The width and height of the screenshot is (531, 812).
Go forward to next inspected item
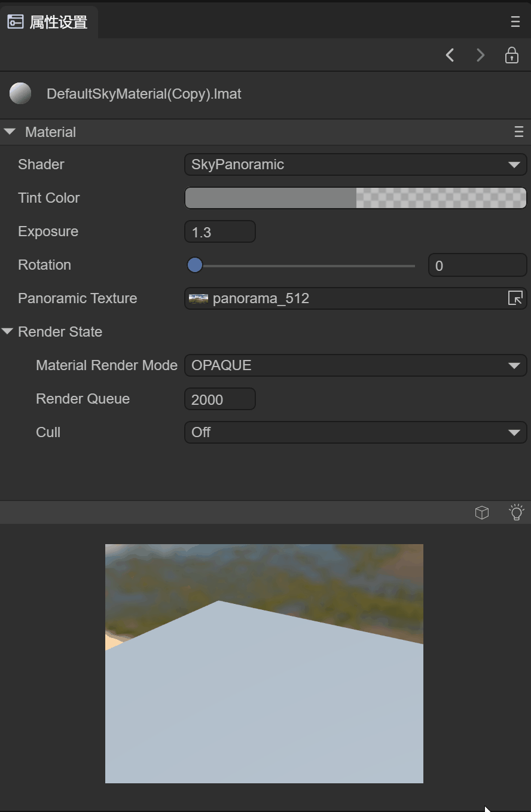[480, 56]
